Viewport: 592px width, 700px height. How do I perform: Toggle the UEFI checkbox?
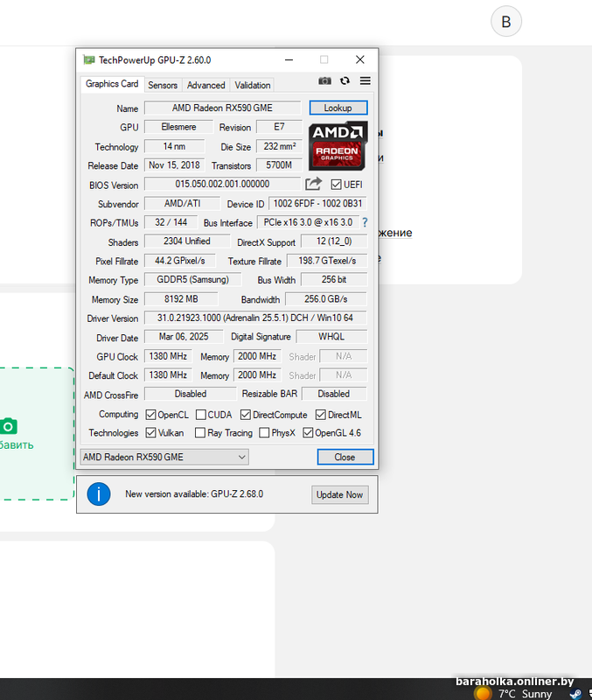(337, 185)
